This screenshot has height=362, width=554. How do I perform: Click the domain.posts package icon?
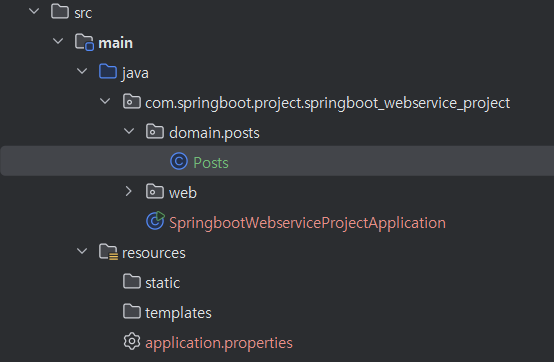(155, 132)
